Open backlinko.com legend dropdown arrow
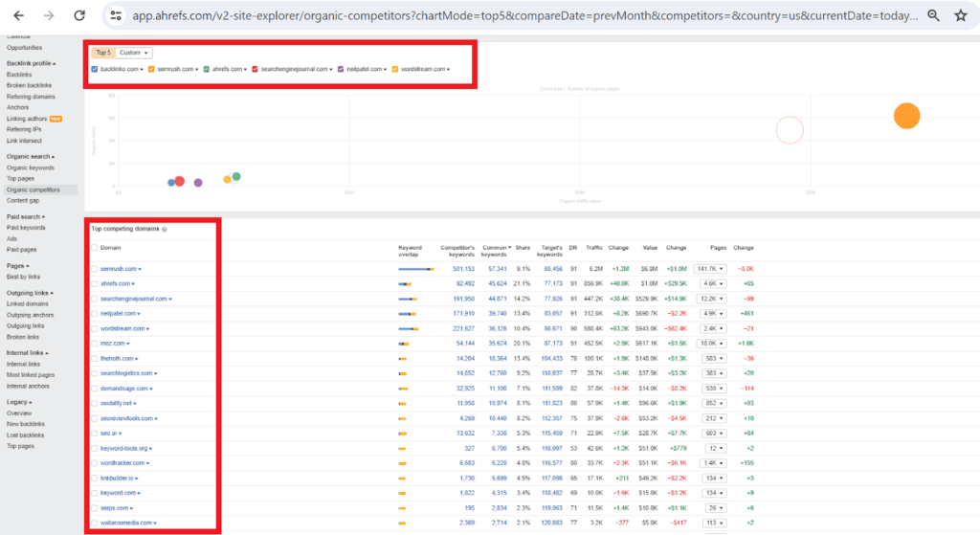 142,69
